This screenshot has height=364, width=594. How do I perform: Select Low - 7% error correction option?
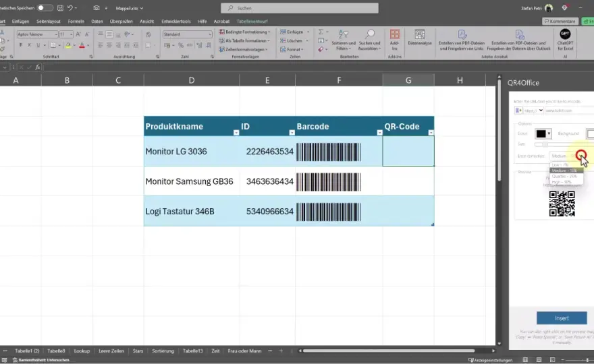(566, 165)
